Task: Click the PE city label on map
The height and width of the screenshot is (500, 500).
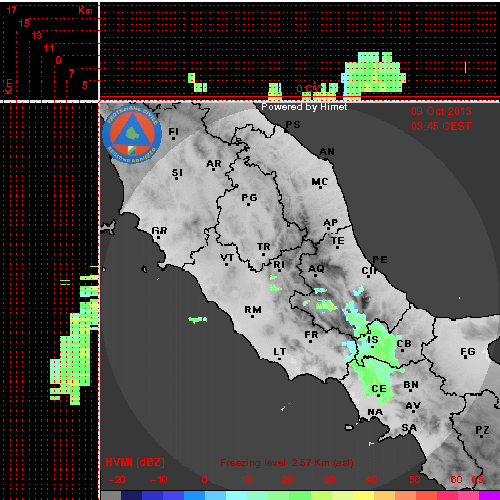Action: (380, 260)
